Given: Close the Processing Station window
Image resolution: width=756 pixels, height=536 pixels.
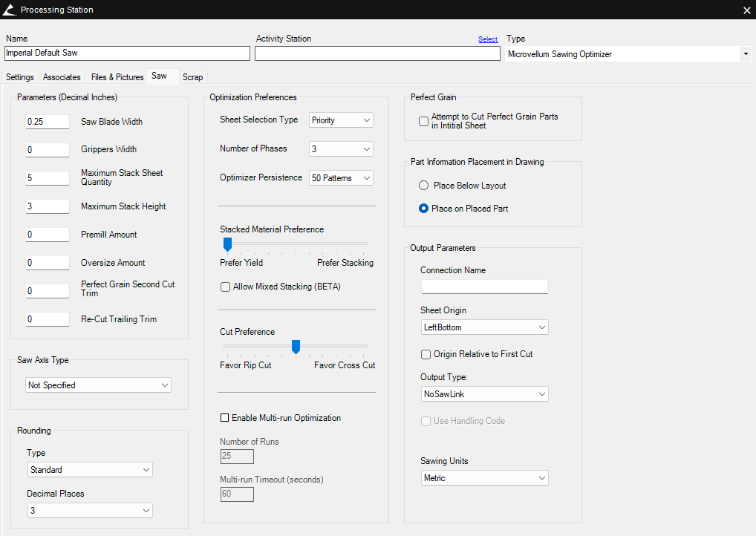Looking at the screenshot, I should (746, 10).
